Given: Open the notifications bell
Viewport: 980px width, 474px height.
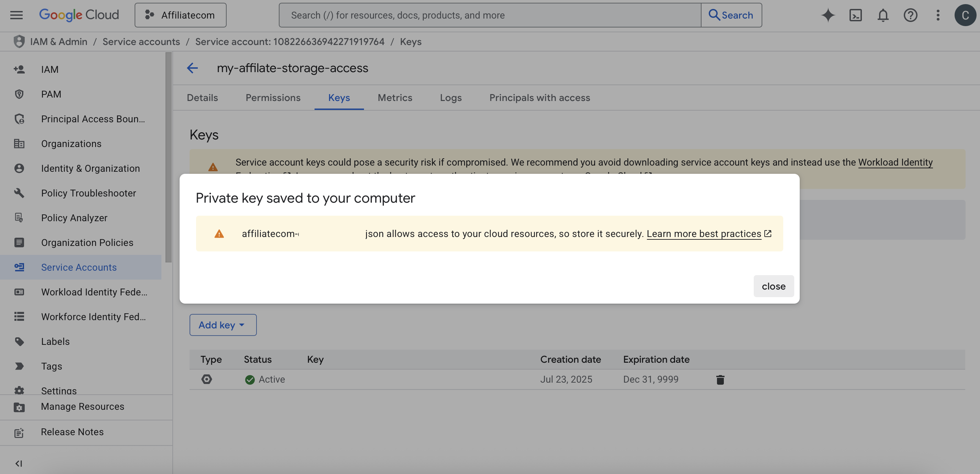Looking at the screenshot, I should (x=883, y=15).
